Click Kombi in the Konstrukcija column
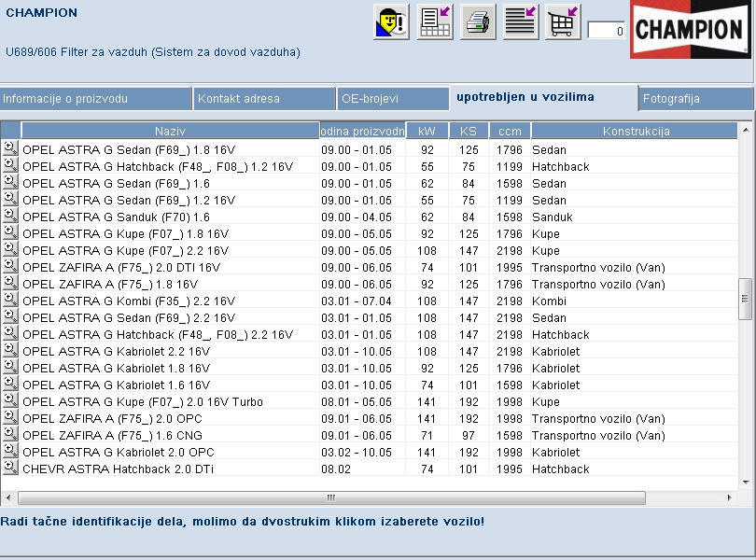 click(549, 301)
